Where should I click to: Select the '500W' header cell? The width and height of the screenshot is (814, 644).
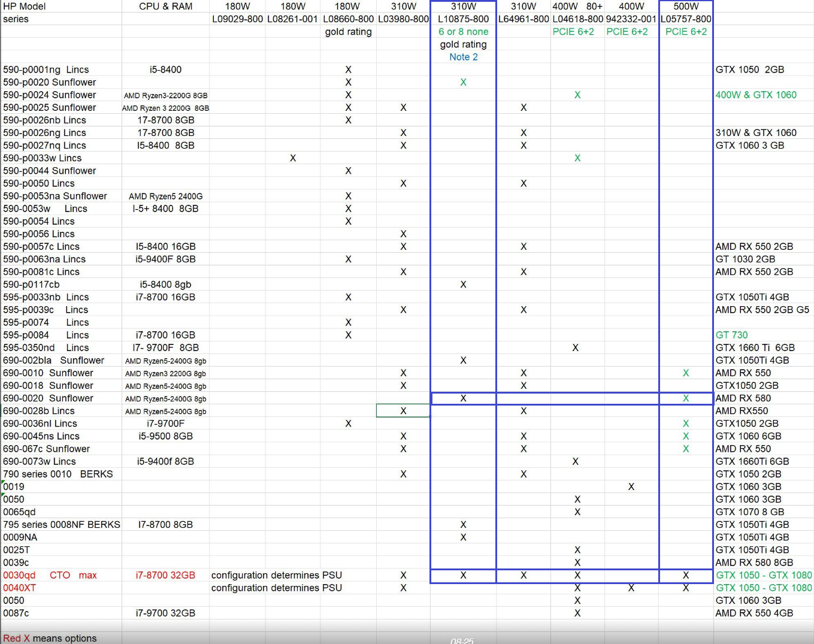(686, 6)
